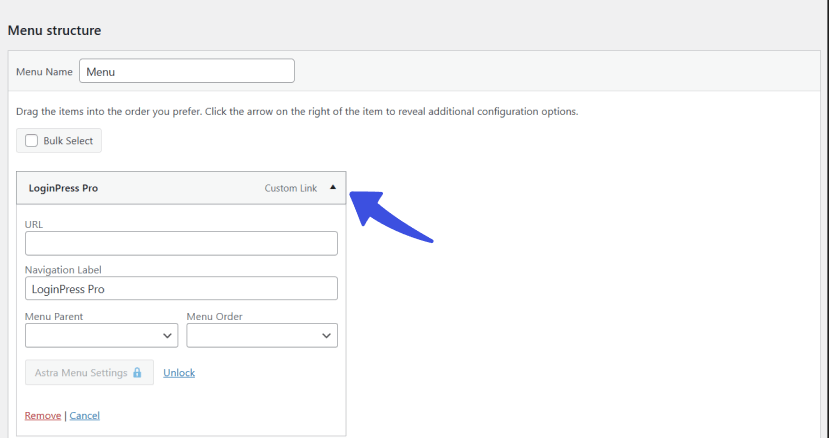
Task: Follow the Unlock link
Action: [x=179, y=373]
